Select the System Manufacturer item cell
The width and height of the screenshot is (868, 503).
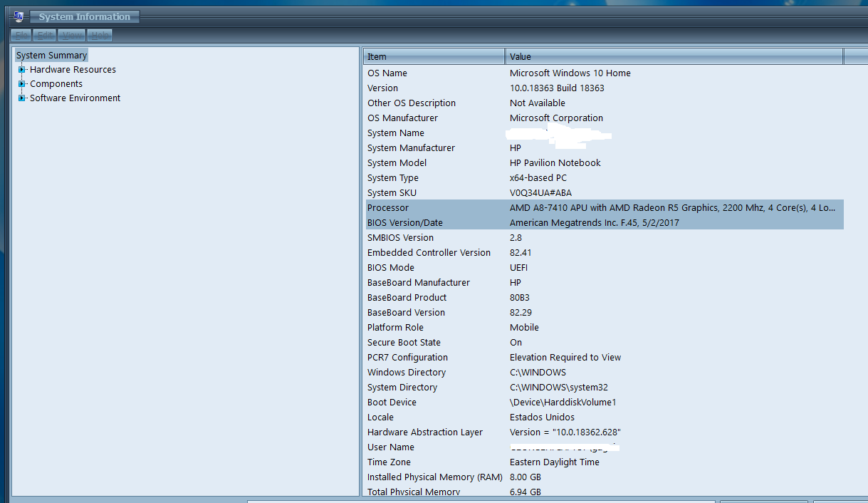411,148
